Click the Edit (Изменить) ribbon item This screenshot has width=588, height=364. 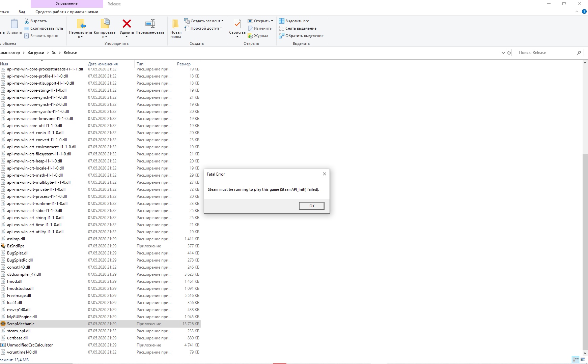pyautogui.click(x=260, y=28)
